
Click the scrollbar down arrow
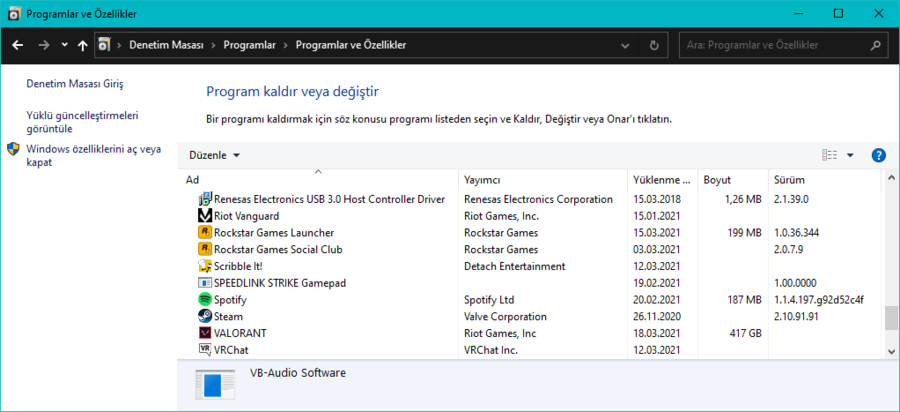891,351
